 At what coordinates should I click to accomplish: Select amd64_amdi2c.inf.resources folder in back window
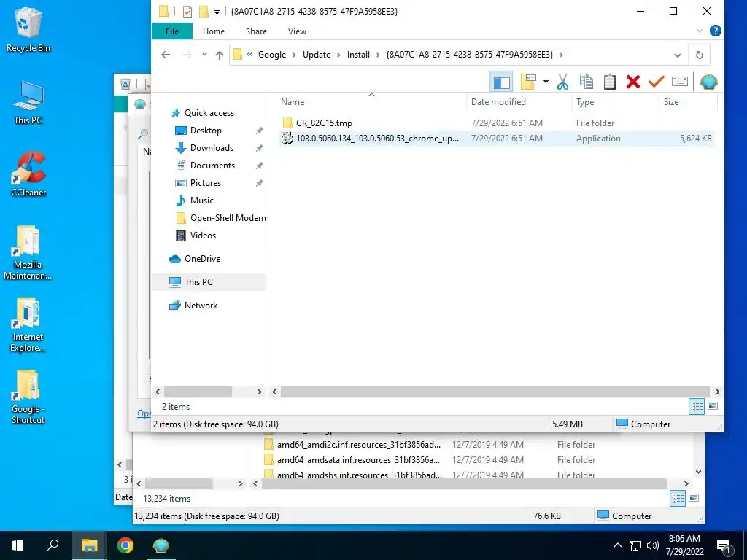pos(359,445)
